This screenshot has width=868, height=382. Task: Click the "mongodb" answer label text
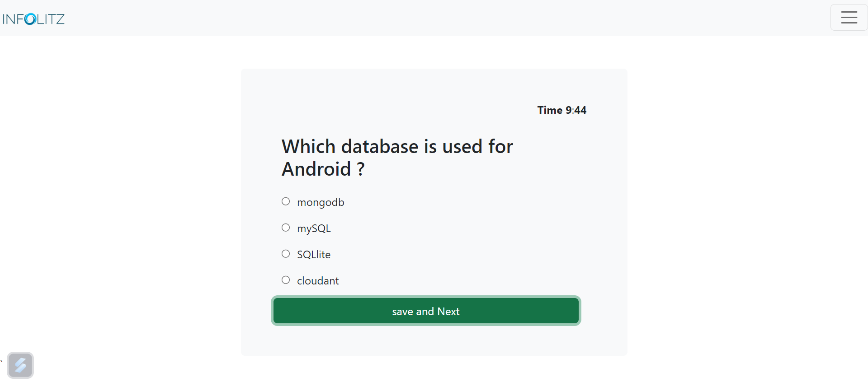[321, 202]
